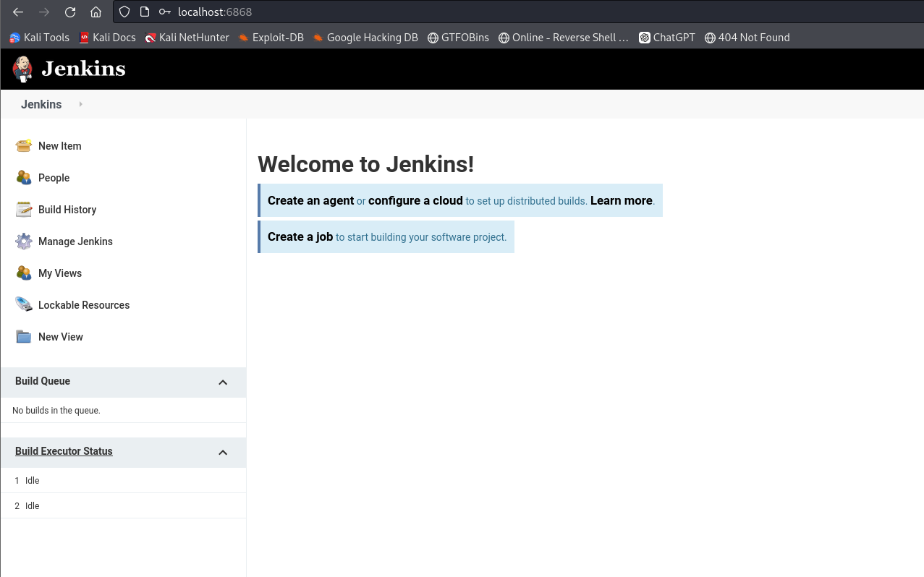Image resolution: width=924 pixels, height=577 pixels.
Task: Click executor 1 Idle row
Action: (123, 480)
